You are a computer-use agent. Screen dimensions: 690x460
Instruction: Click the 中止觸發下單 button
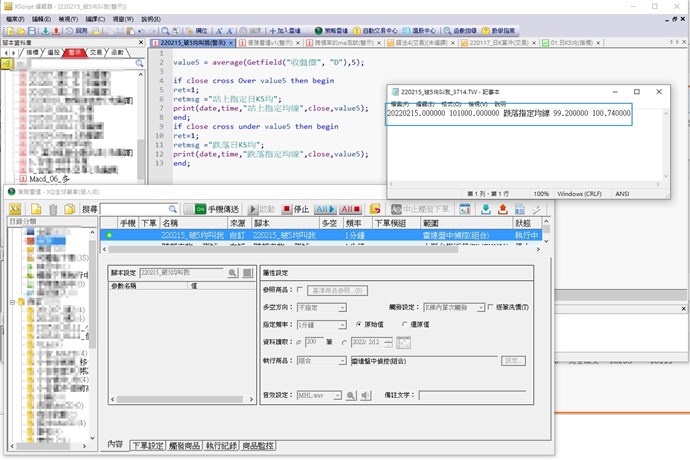point(424,209)
